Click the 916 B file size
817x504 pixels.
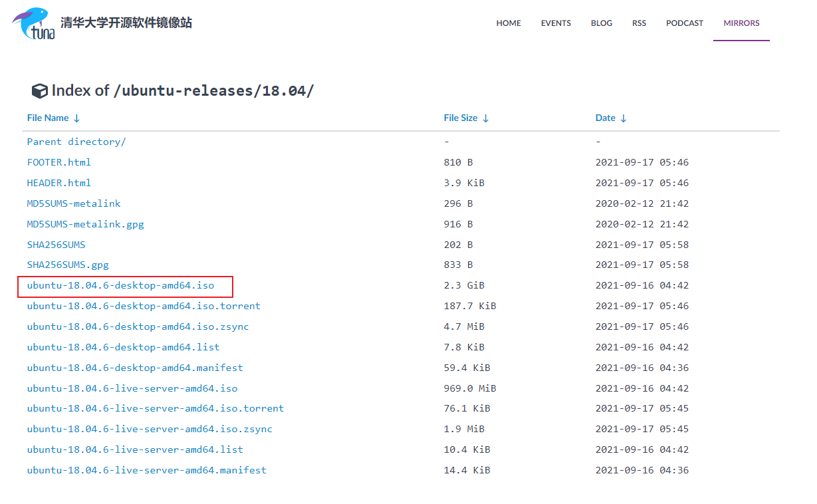click(x=458, y=224)
